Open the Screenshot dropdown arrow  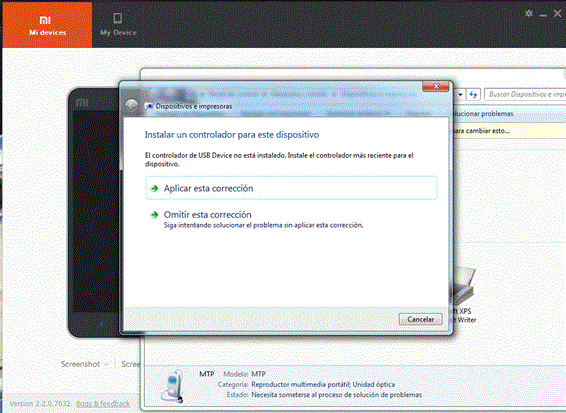106,364
